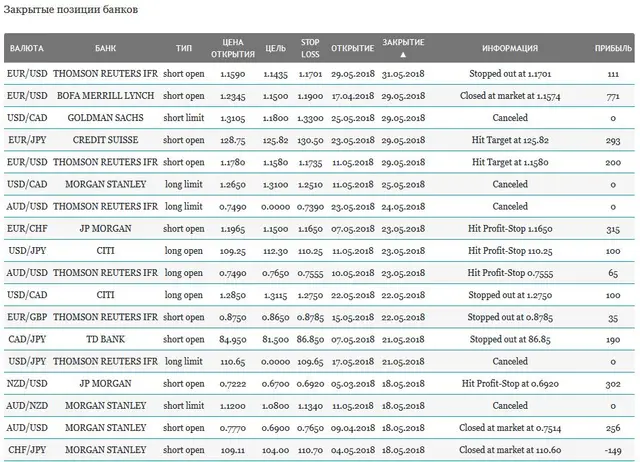Viewport: 640px width, 462px height.
Task: Sort by ЦЕНА ОТКРЫТИЯ column header
Action: [x=233, y=48]
